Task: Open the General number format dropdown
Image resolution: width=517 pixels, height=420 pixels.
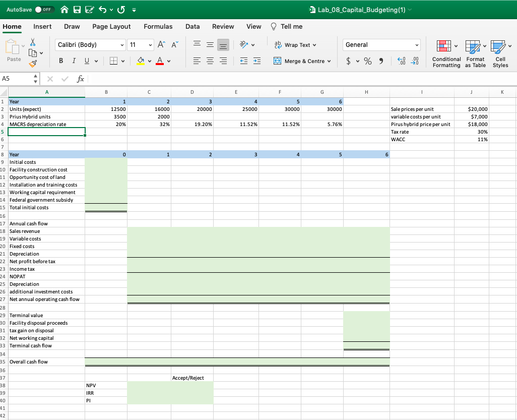Action: point(416,45)
